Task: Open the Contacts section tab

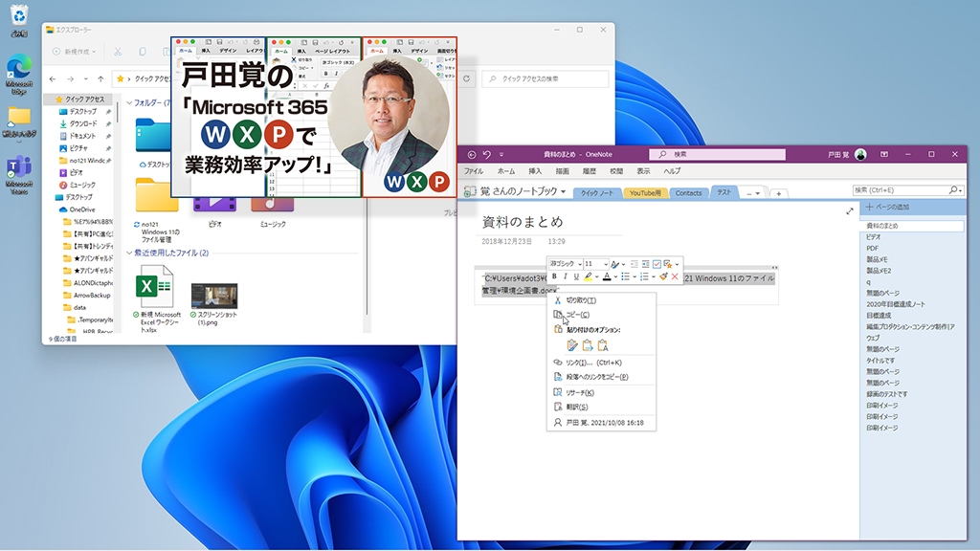Action: (x=688, y=193)
